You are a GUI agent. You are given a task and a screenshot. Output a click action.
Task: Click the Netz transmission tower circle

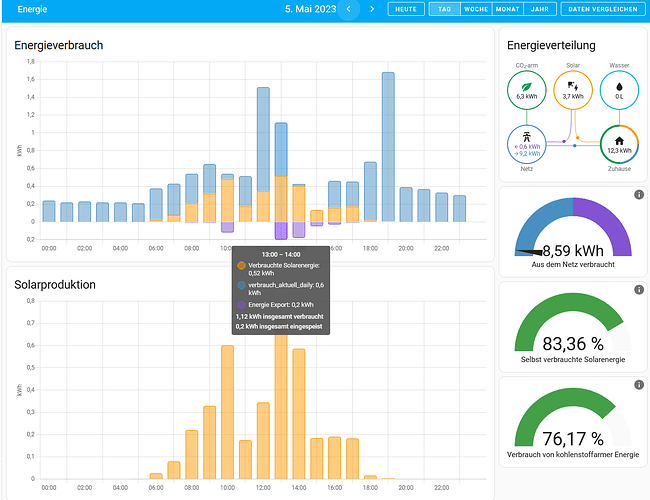[x=526, y=145]
